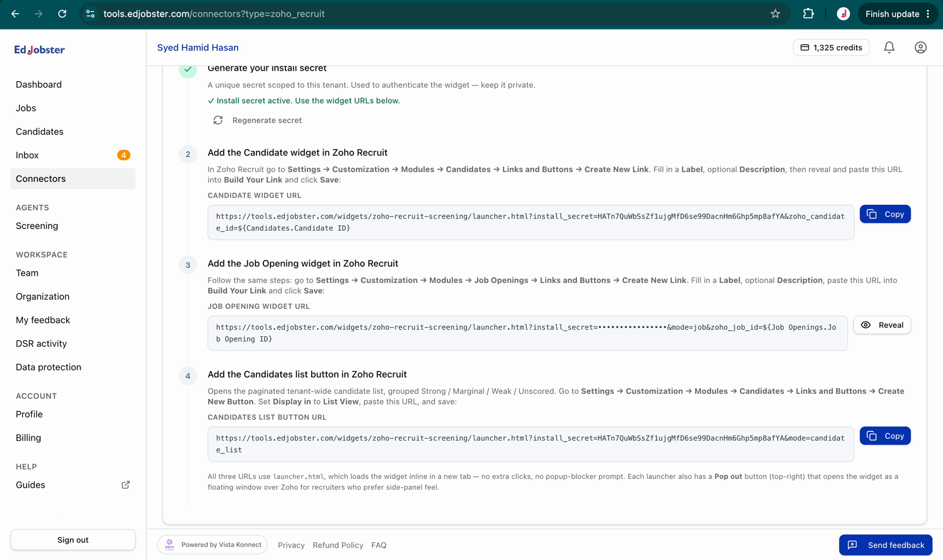Open the site information icon in address bar
This screenshot has height=560, width=943.
click(x=90, y=14)
